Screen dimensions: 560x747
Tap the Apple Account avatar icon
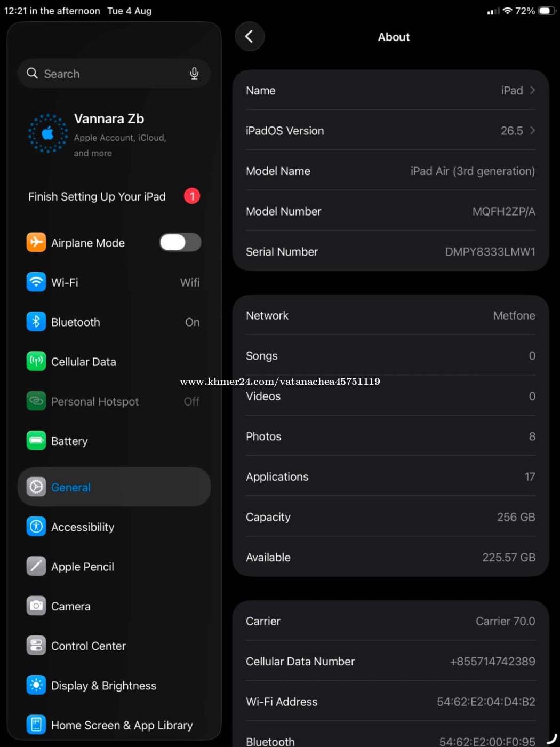48,133
